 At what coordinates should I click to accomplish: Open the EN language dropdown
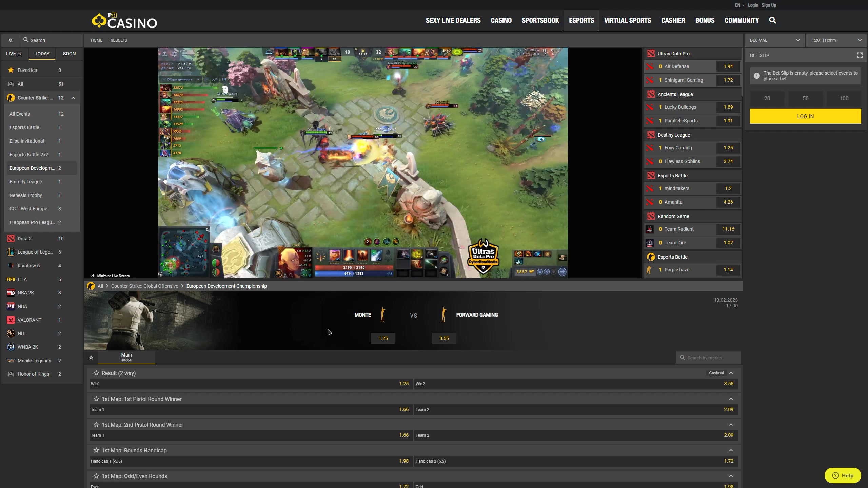point(739,5)
